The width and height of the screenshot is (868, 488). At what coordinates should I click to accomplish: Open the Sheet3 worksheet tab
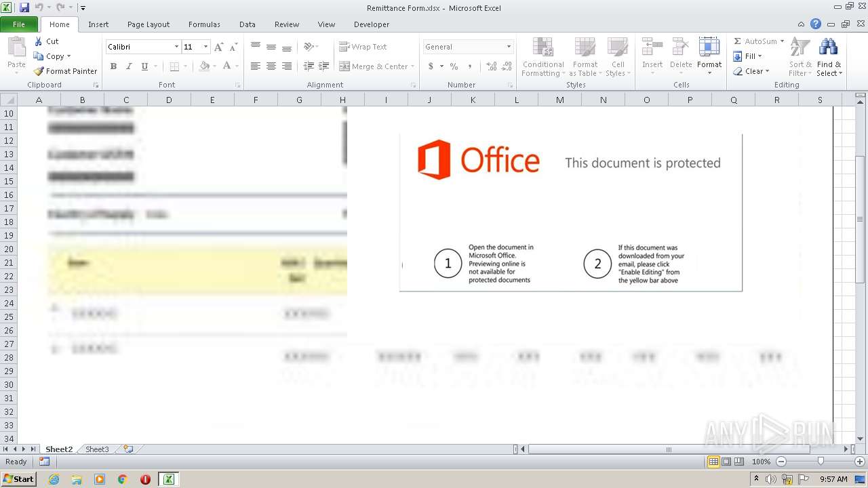tap(97, 449)
